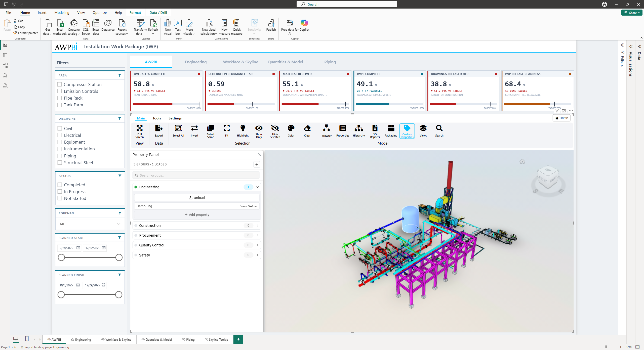
Task: Expand the More visuals dropdown
Action: click(189, 27)
